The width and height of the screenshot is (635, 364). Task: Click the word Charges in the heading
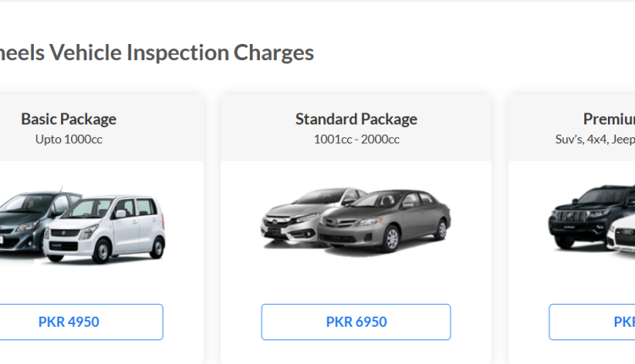[273, 52]
